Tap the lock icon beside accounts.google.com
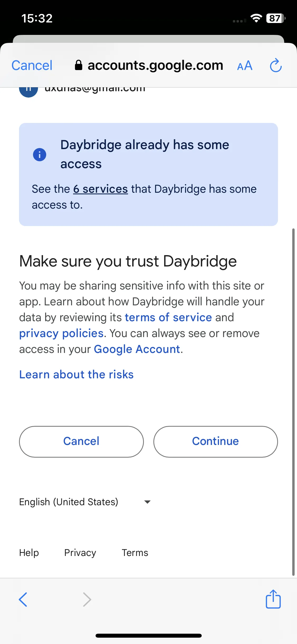Screen dimensions: 297x644 click(x=78, y=65)
